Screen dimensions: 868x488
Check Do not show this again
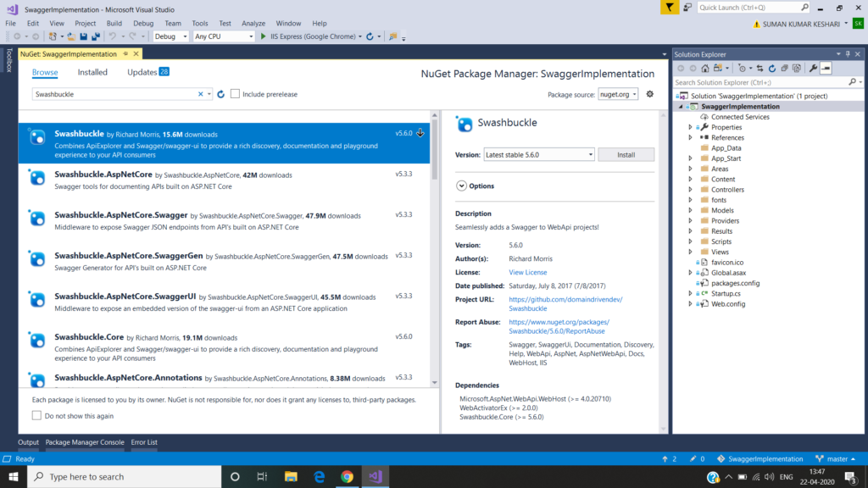coord(36,415)
